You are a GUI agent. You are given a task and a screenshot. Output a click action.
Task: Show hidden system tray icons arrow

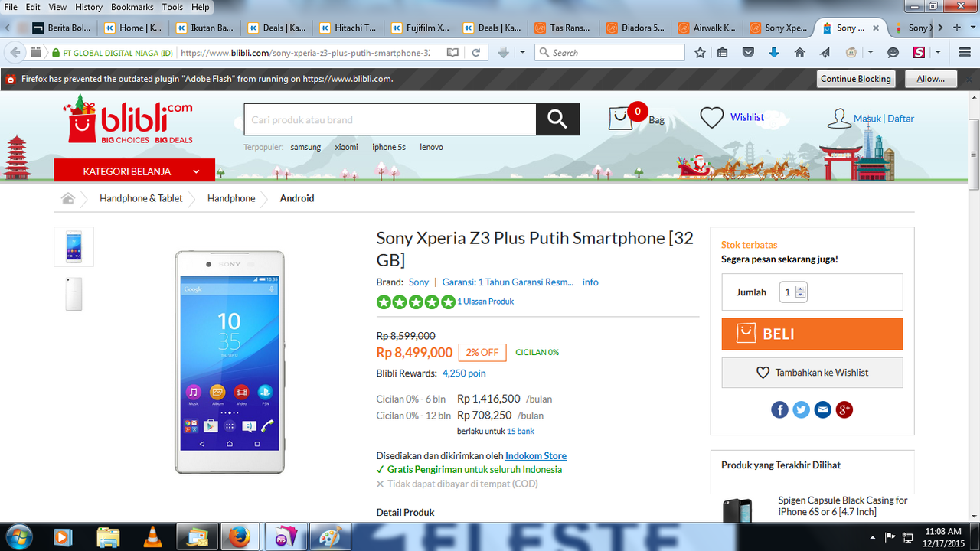click(x=874, y=536)
